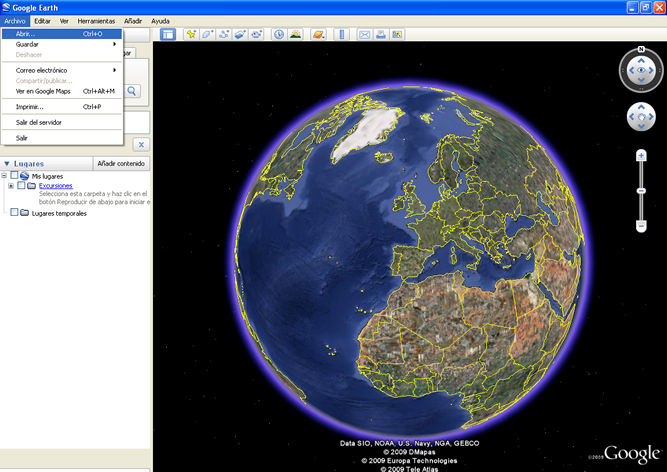Check the Excursiones folder checkbox

coord(21,186)
